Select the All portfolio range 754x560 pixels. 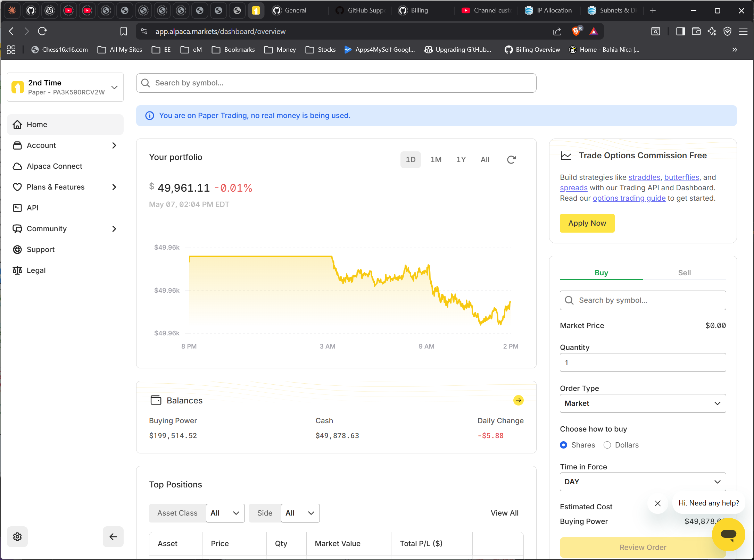pyautogui.click(x=485, y=160)
